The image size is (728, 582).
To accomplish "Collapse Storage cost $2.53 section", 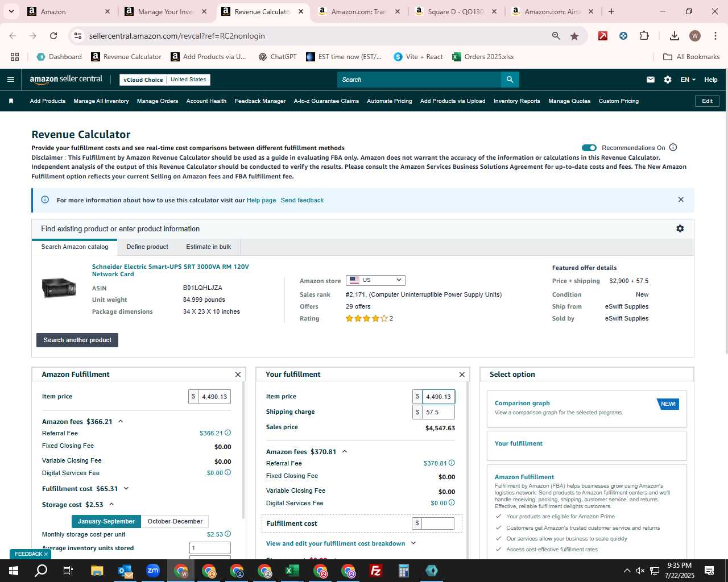I will pos(111,505).
